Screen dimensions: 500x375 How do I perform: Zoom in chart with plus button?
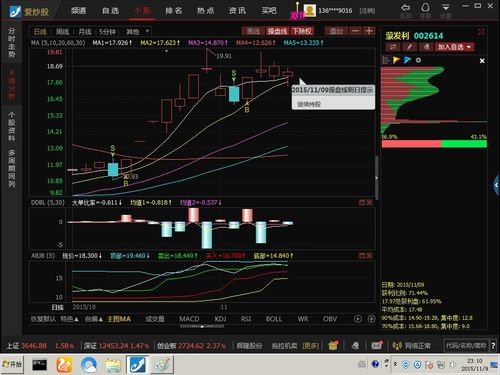[369, 31]
